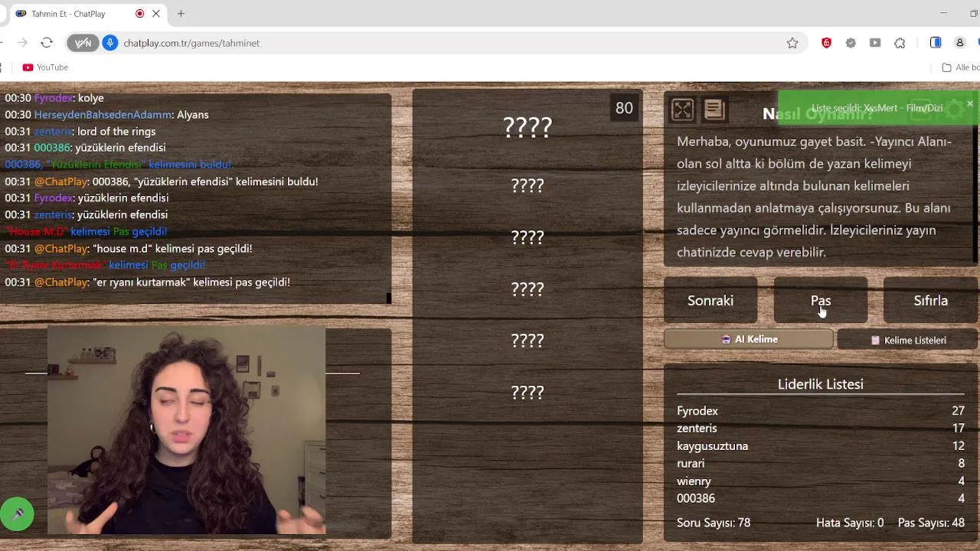Click the timer value 80

(x=624, y=108)
